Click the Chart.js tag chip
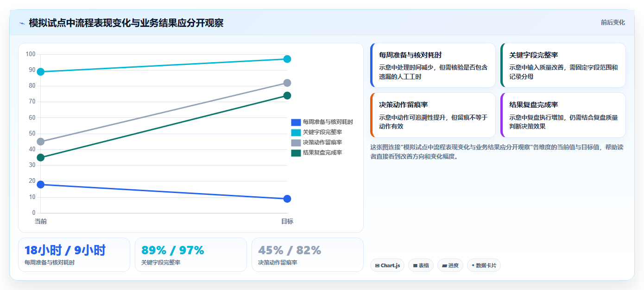The width and height of the screenshot is (644, 290). (x=387, y=265)
